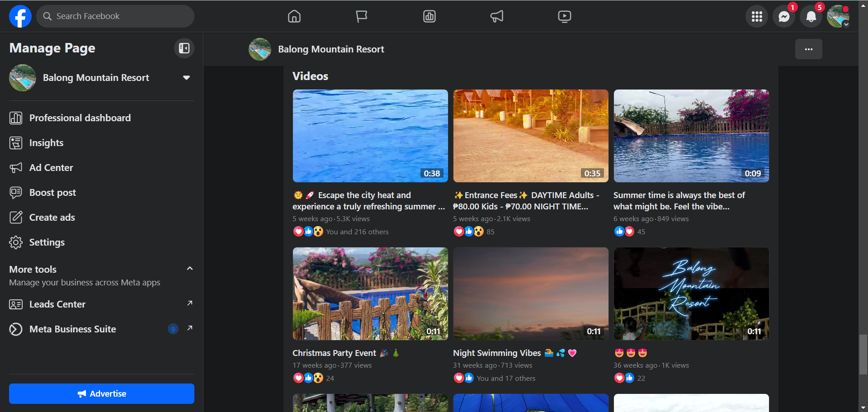
Task: Click the scrollbar up arrow
Action: [863, 5]
